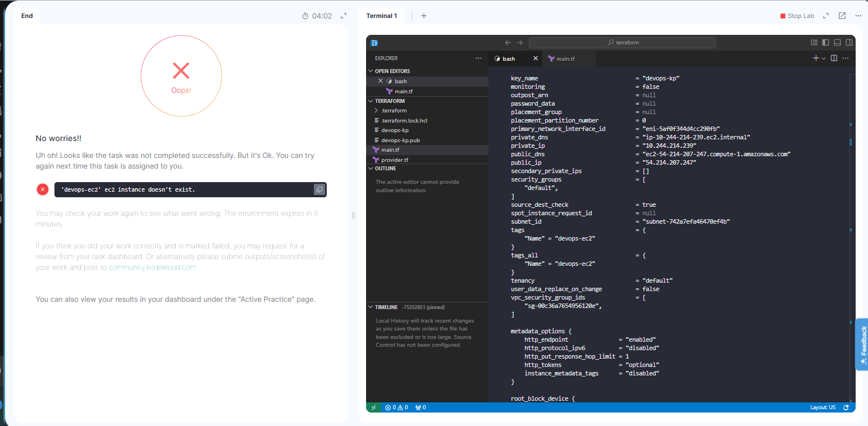Split the editor right
This screenshot has width=868, height=426.
pos(834,58)
